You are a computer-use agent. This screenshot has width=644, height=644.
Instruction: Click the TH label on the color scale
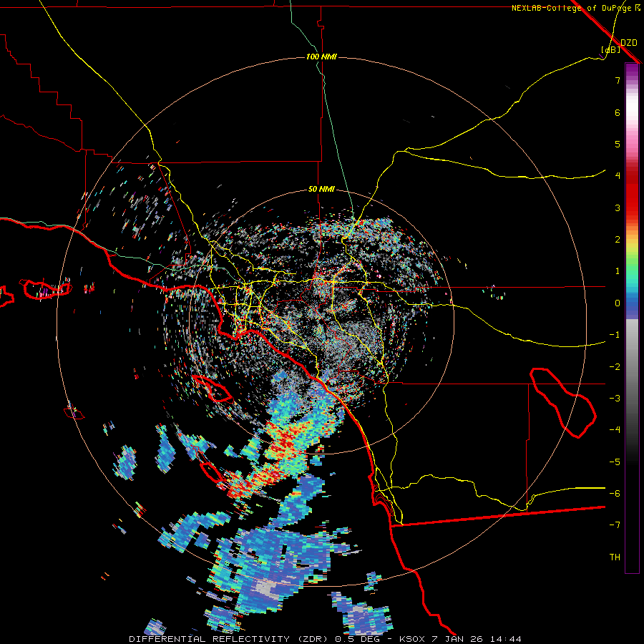click(615, 557)
